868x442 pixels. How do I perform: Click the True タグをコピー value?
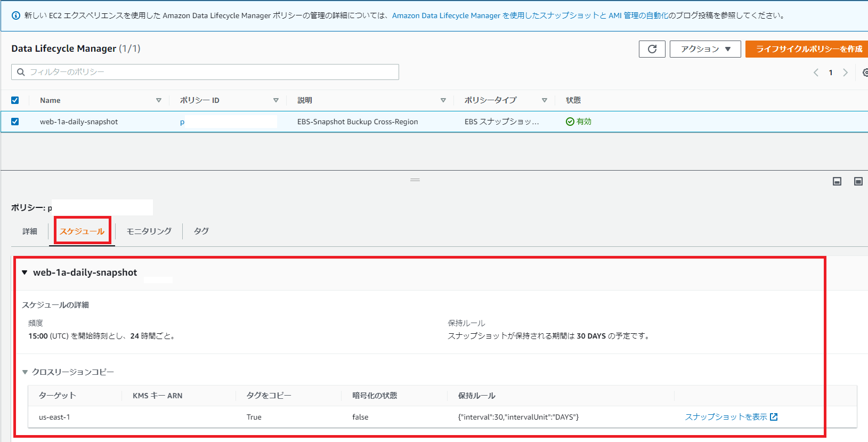(254, 417)
